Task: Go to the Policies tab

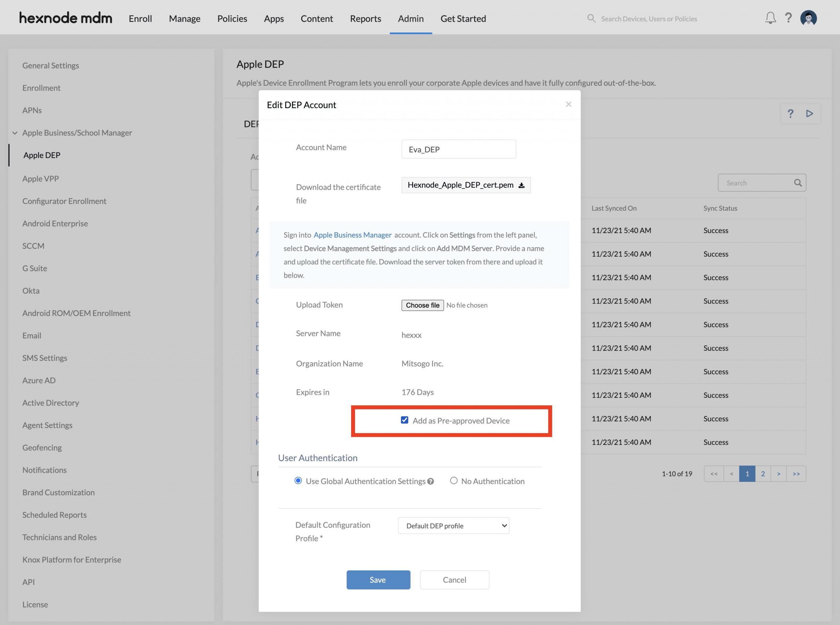Action: (x=232, y=18)
